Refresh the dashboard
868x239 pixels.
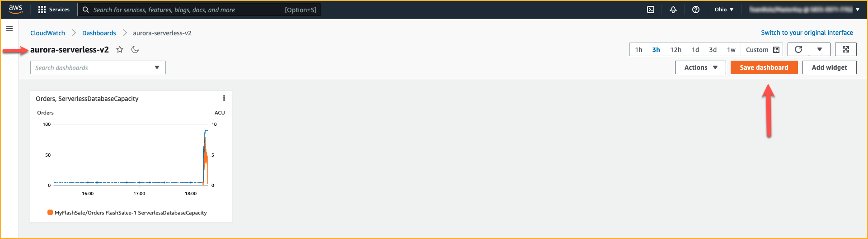(x=798, y=49)
